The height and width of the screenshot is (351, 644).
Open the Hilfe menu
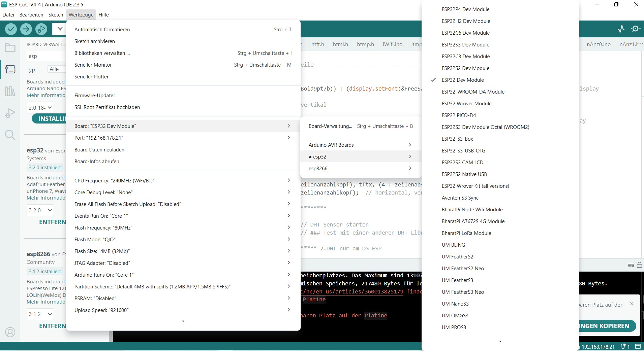tap(103, 15)
